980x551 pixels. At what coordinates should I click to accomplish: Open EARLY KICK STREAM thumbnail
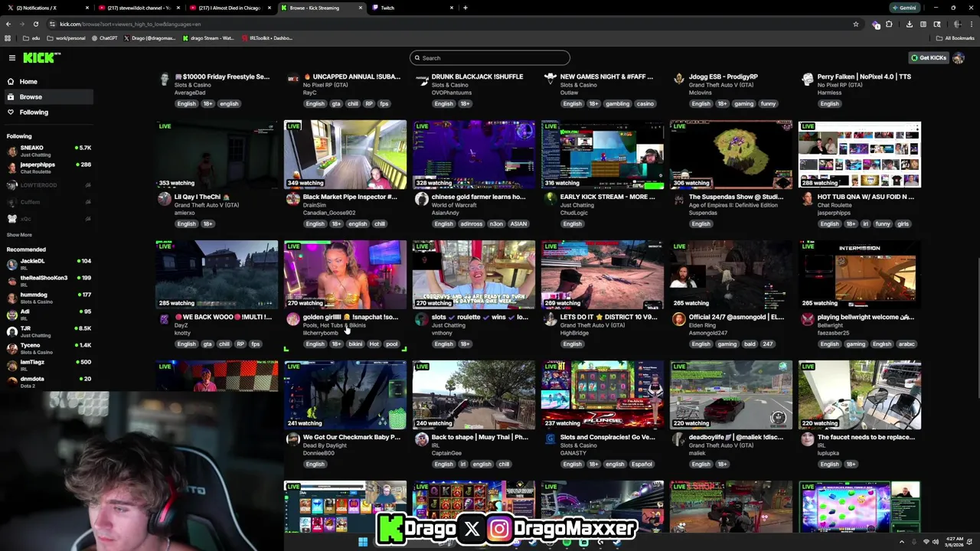coord(602,154)
